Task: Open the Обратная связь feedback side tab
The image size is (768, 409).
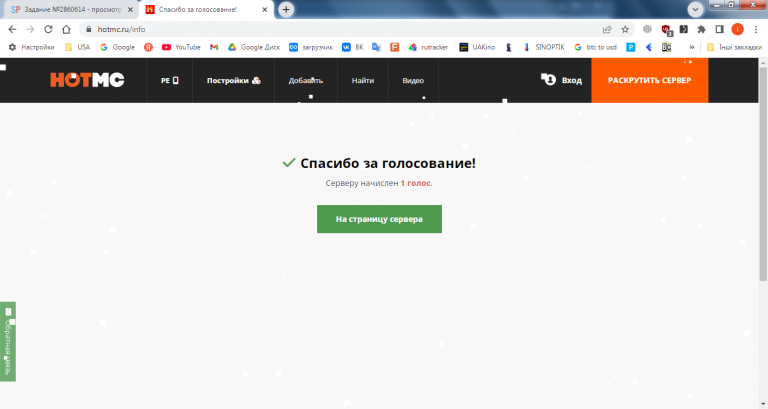Action: coord(8,341)
